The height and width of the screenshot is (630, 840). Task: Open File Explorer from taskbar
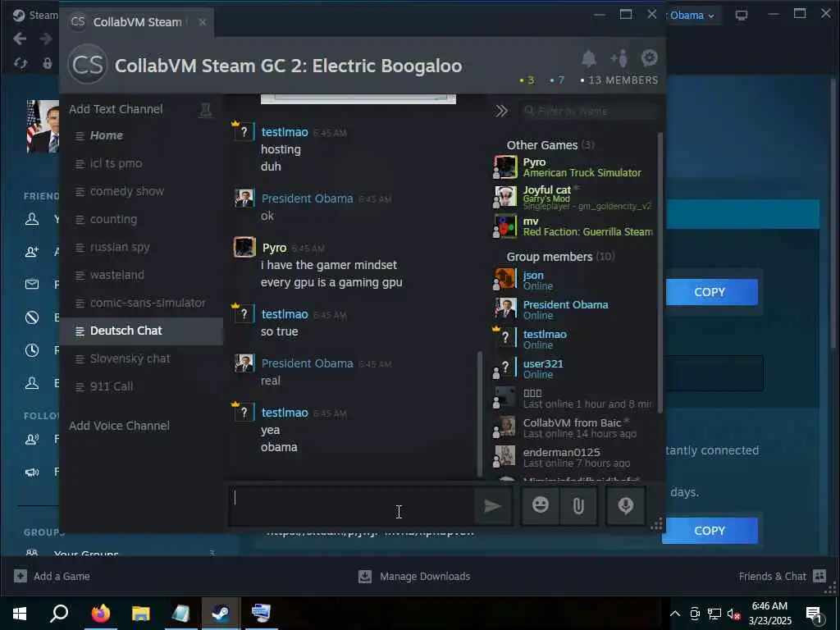click(141, 613)
